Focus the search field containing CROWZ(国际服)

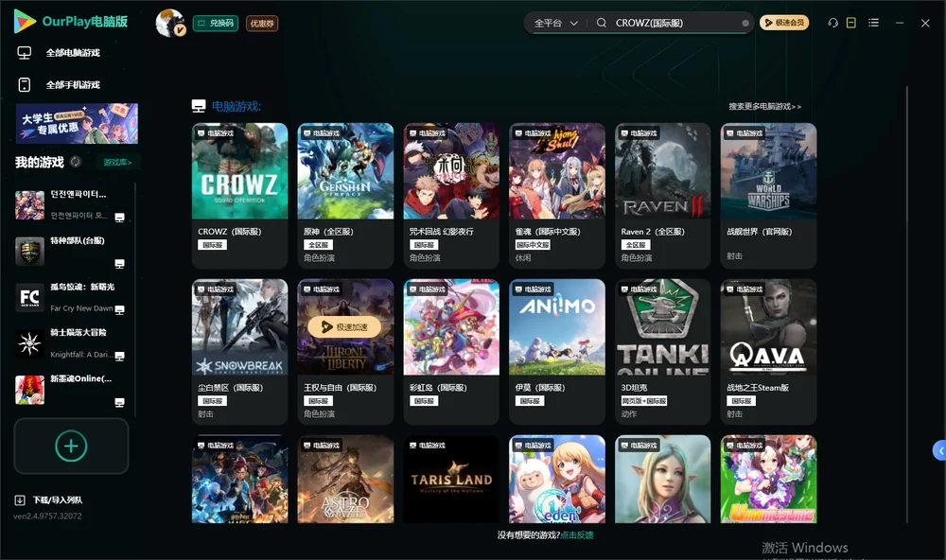point(675,23)
